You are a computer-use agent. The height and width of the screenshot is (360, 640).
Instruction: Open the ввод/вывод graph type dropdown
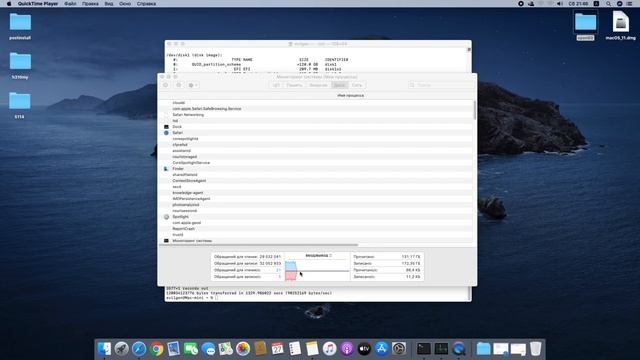click(x=319, y=256)
